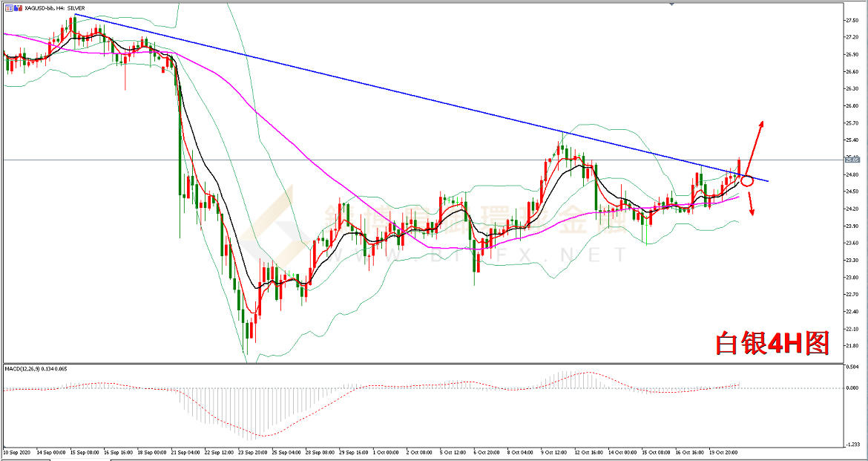Screen dimensions: 868x461
Task: Click the 9 Oct 12:00 time axis label
Action: (555, 451)
